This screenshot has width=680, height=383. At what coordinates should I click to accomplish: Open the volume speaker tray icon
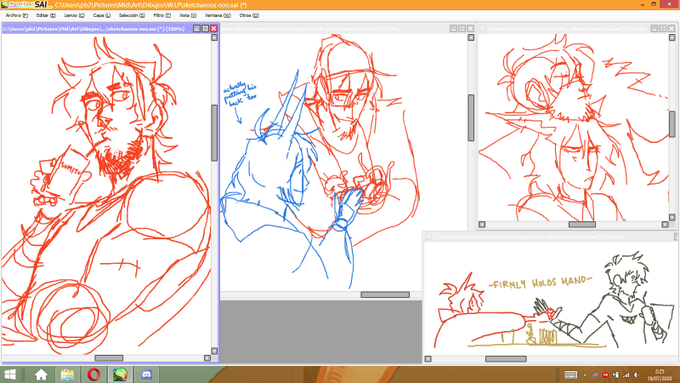tap(636, 375)
